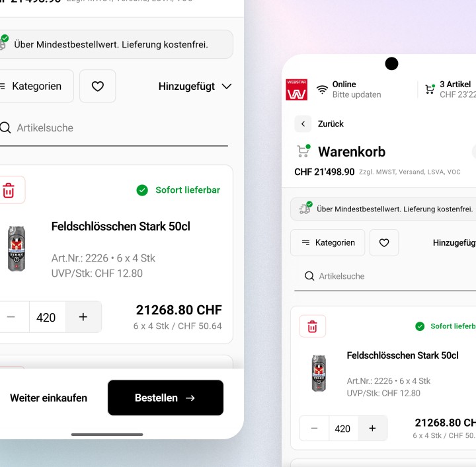476x467 pixels.
Task: Click Weiter einkaufen
Action: pos(48,398)
